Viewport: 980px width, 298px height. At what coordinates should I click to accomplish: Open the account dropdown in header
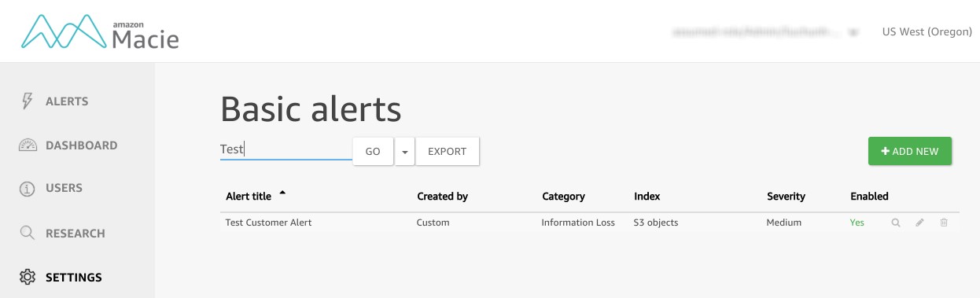click(x=764, y=32)
